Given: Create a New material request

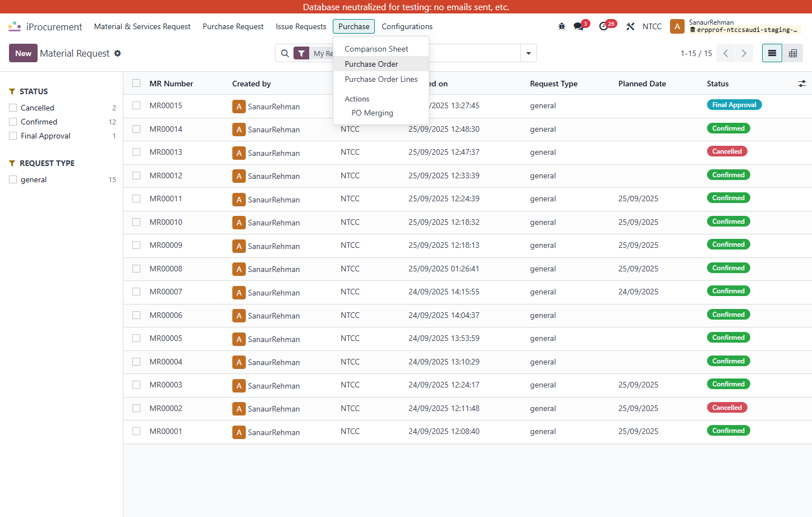Looking at the screenshot, I should click(x=23, y=53).
